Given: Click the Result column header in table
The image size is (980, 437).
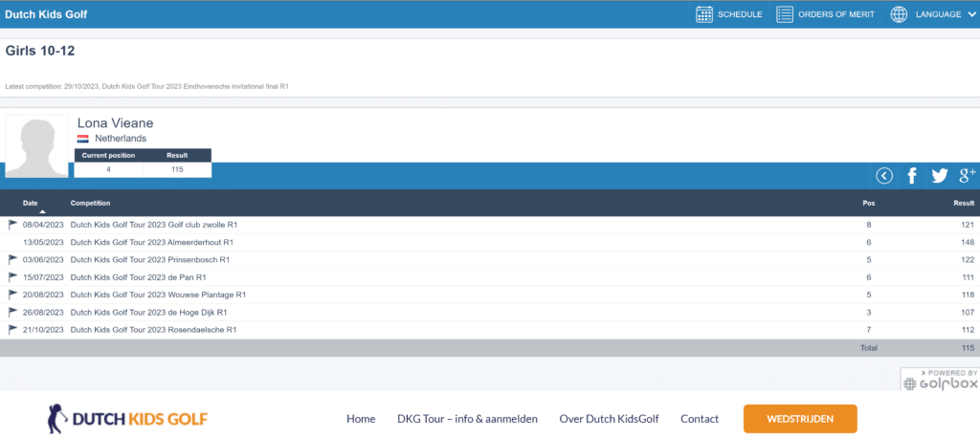Looking at the screenshot, I should (x=964, y=203).
